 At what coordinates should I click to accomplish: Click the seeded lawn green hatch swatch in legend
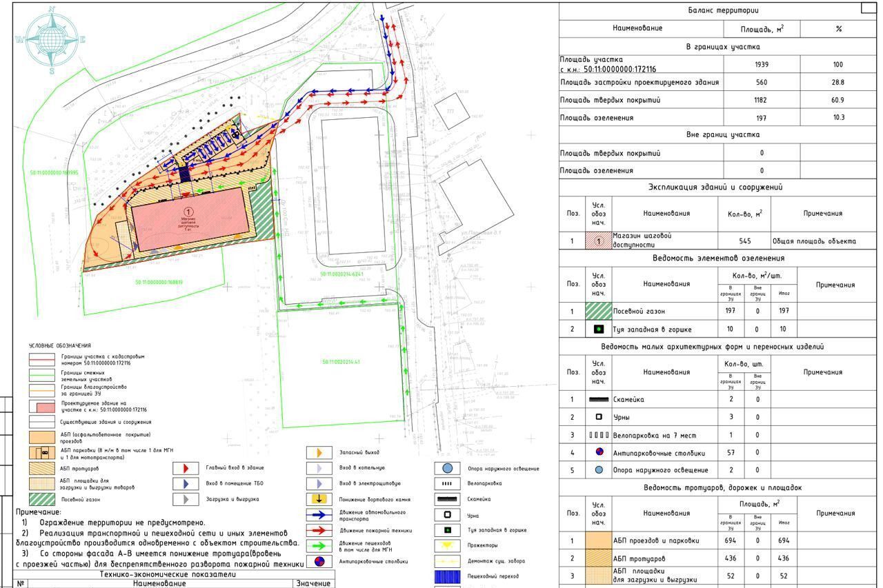click(x=41, y=500)
